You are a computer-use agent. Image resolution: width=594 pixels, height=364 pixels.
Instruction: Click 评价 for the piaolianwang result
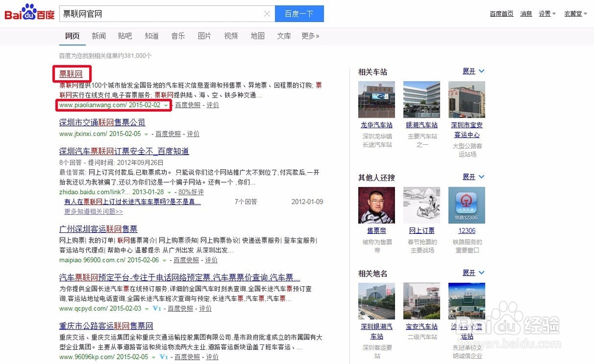click(213, 105)
